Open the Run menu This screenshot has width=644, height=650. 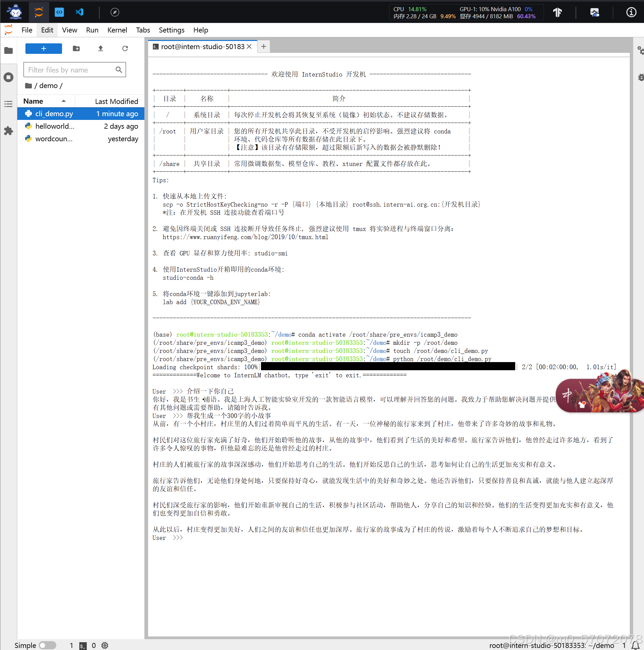[x=92, y=30]
